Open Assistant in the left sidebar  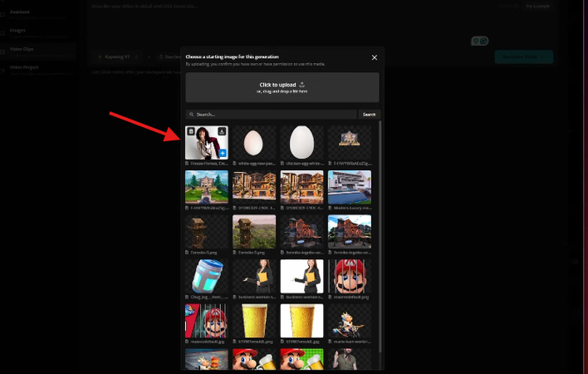[37, 14]
